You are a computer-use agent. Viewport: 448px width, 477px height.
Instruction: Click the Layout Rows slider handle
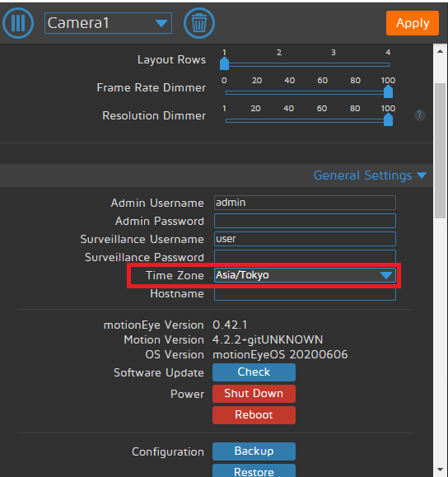pos(224,63)
